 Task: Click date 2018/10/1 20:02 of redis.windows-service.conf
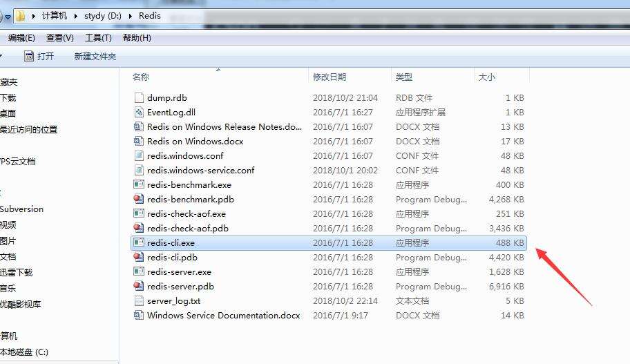(345, 171)
